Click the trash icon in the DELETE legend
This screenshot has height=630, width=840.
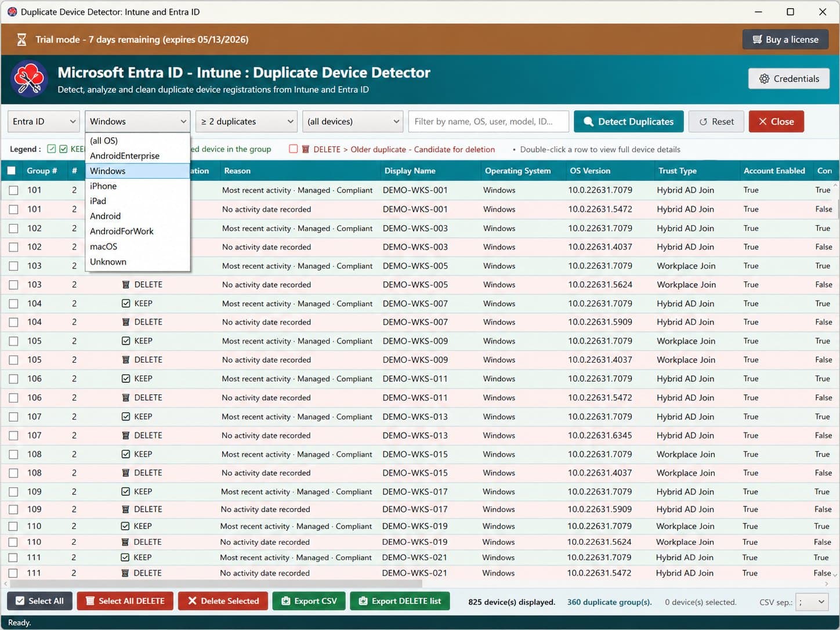[x=306, y=149]
